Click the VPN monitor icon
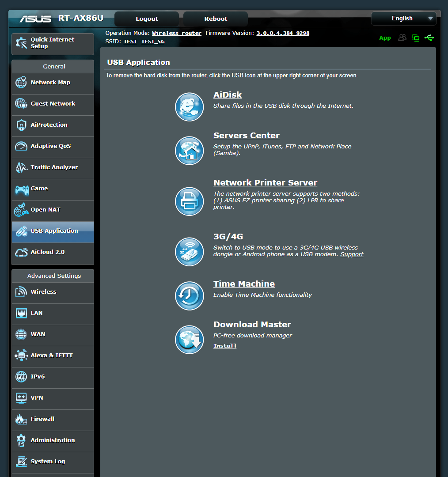448x477 pixels. pyautogui.click(x=21, y=398)
